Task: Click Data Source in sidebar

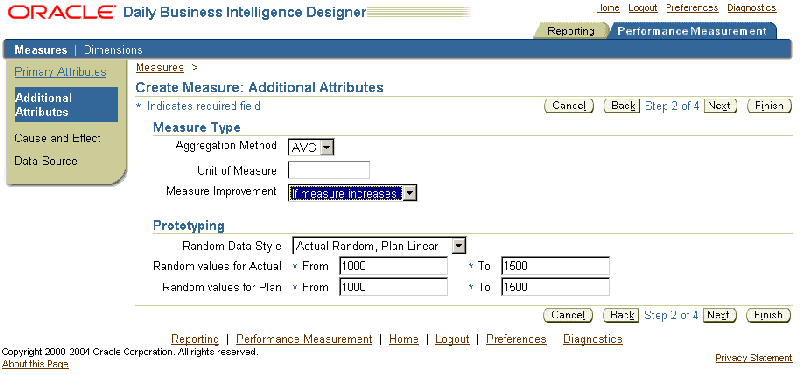Action: coord(46,161)
